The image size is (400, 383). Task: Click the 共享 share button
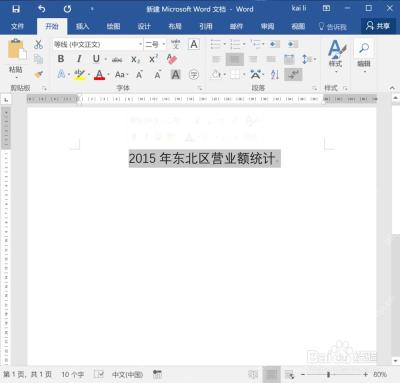click(x=378, y=26)
